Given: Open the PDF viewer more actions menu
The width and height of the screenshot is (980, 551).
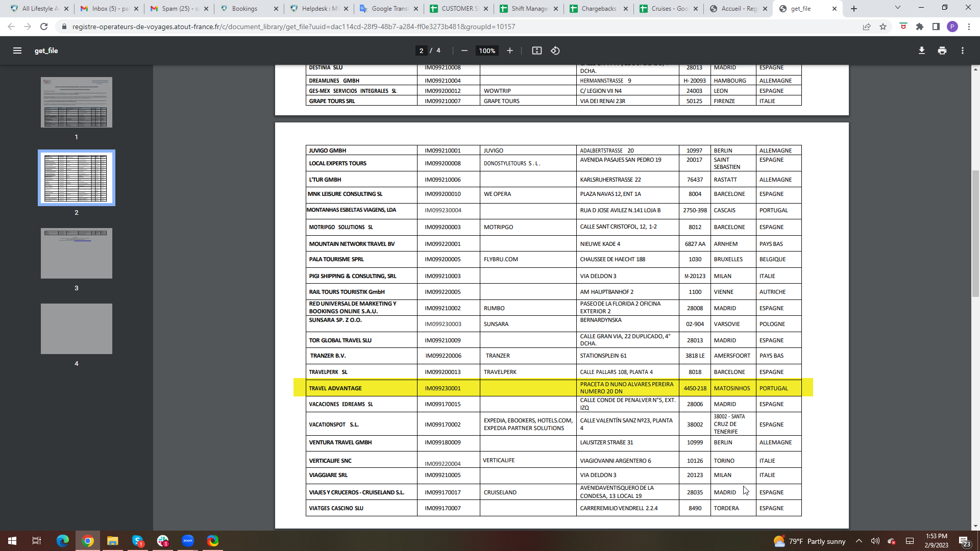Looking at the screenshot, I should click(x=963, y=51).
